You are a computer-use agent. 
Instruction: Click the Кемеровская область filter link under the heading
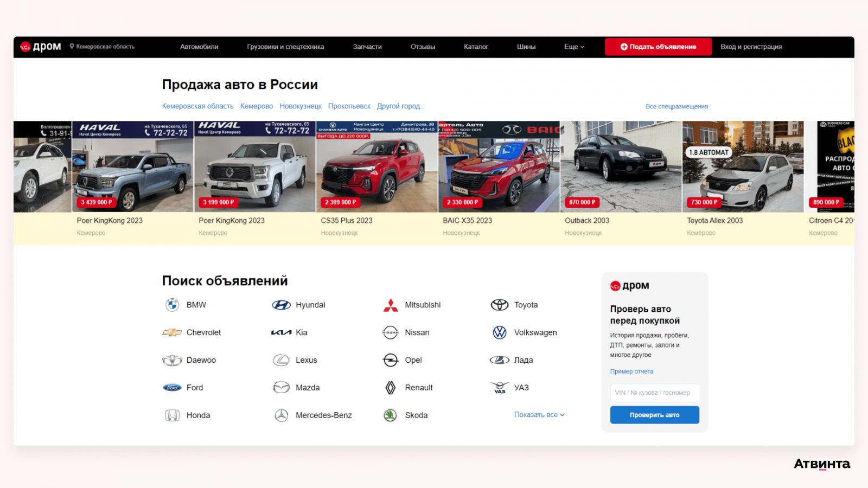197,106
